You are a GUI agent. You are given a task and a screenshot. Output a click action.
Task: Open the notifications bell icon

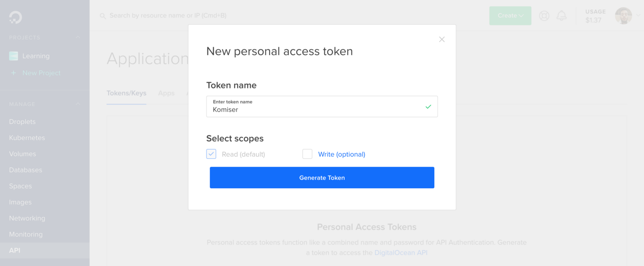point(561,16)
